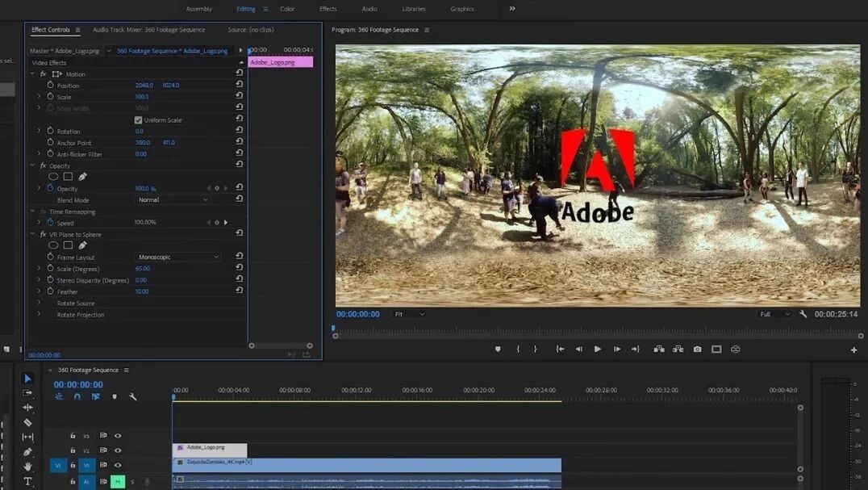The image size is (868, 490).
Task: Open timeline display settings wrench
Action: coord(133,397)
